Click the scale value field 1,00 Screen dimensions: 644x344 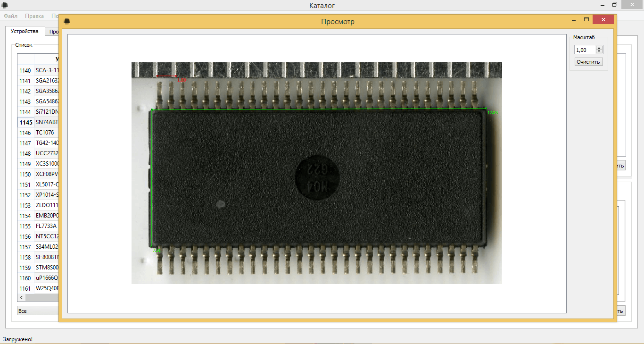(585, 50)
